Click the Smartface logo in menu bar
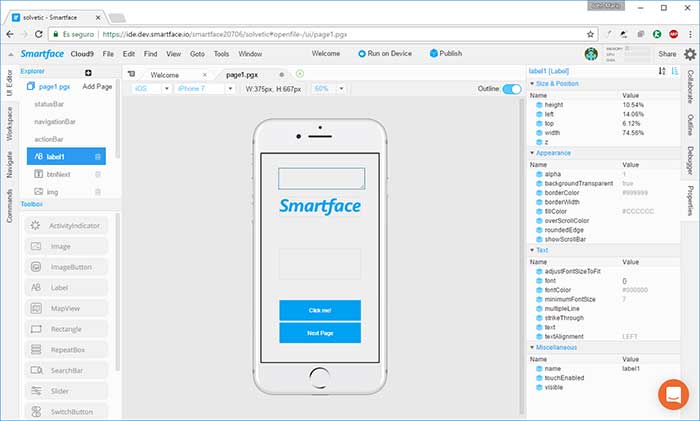 [x=42, y=54]
